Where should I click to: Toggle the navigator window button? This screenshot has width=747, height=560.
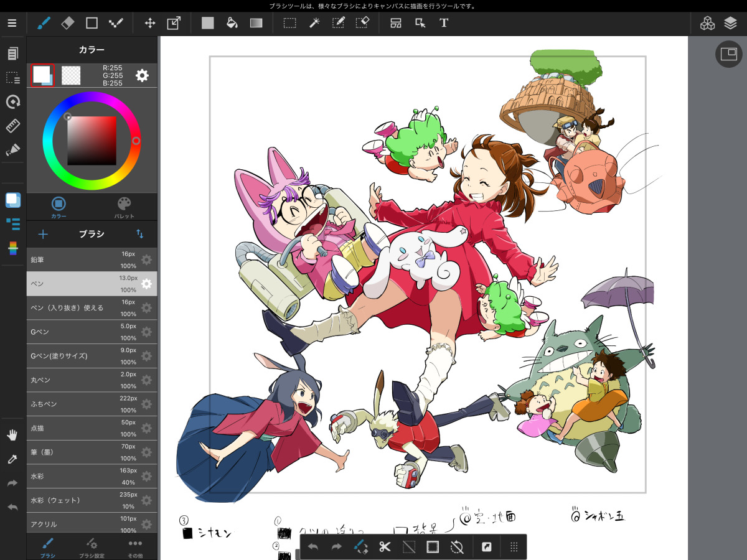(x=728, y=54)
